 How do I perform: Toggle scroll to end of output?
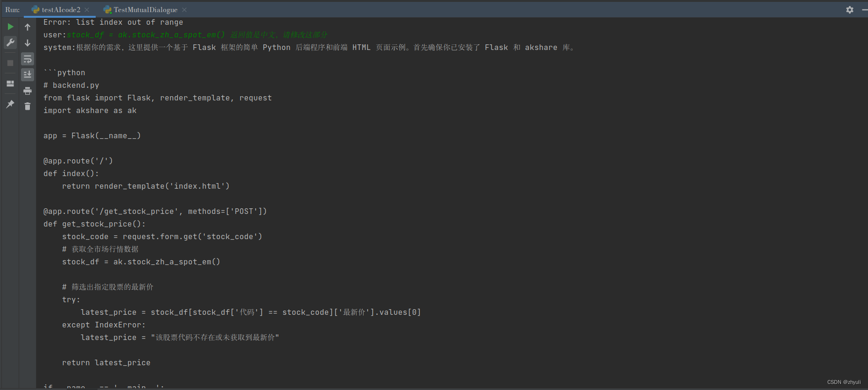tap(28, 75)
